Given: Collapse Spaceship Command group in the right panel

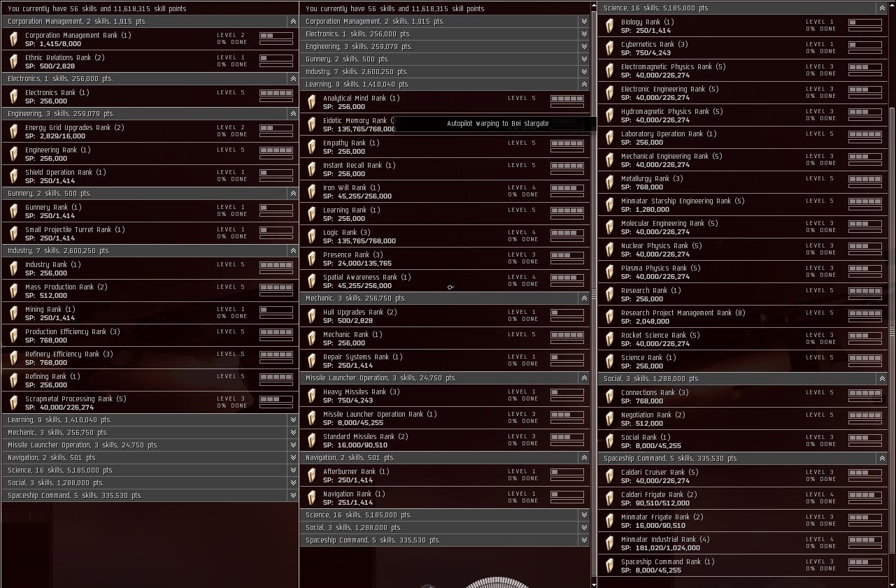Looking at the screenshot, I should pos(882,459).
